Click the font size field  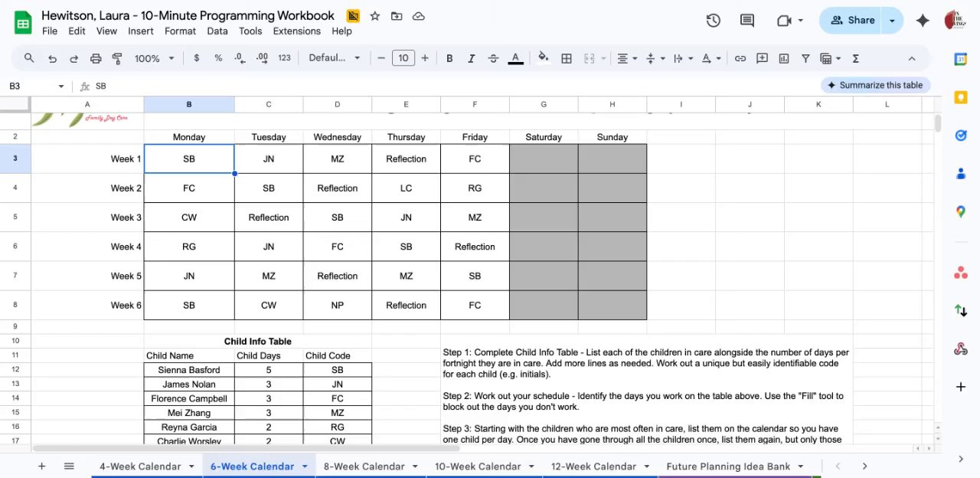403,58
